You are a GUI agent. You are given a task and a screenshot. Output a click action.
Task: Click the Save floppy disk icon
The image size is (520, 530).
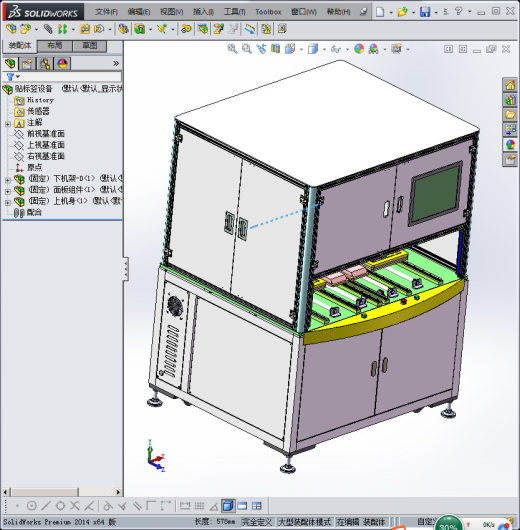(x=425, y=12)
